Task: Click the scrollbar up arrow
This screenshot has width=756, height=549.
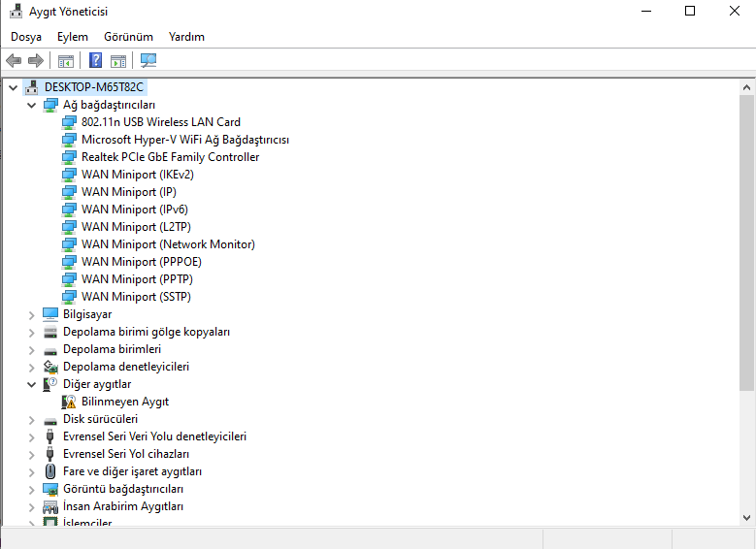Action: [746, 87]
